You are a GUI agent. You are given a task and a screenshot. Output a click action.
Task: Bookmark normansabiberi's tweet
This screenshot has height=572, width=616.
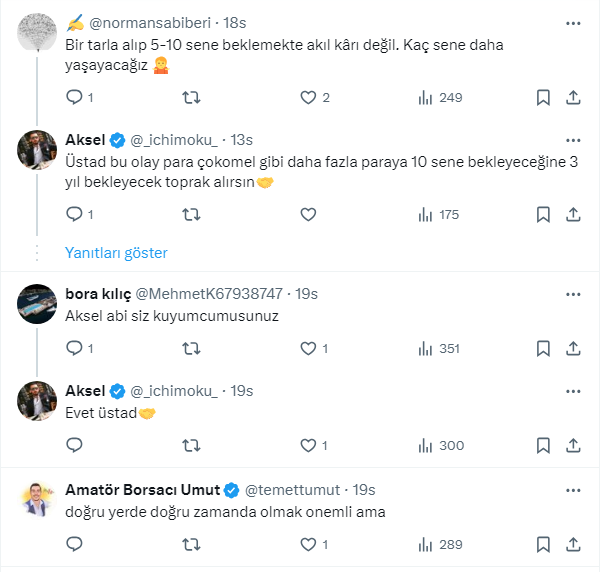tap(543, 98)
